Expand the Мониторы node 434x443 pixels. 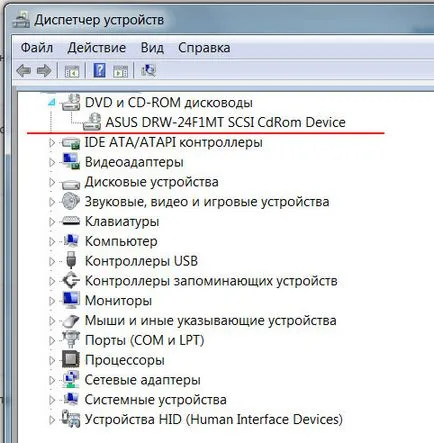(52, 301)
